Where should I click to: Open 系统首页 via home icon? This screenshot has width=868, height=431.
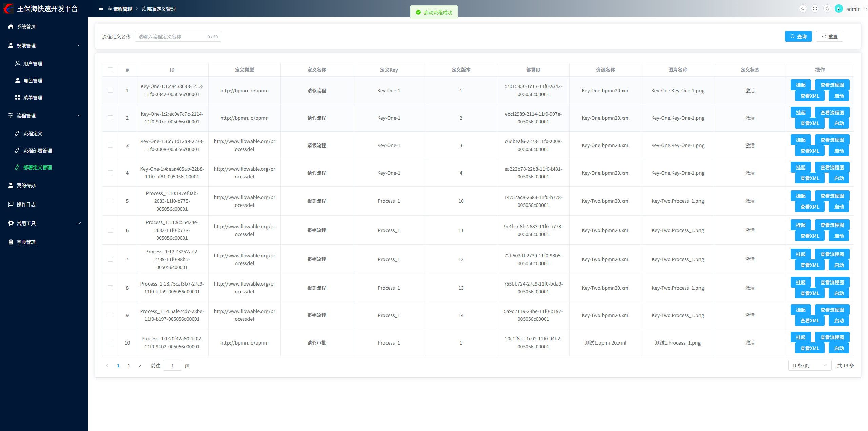point(11,26)
